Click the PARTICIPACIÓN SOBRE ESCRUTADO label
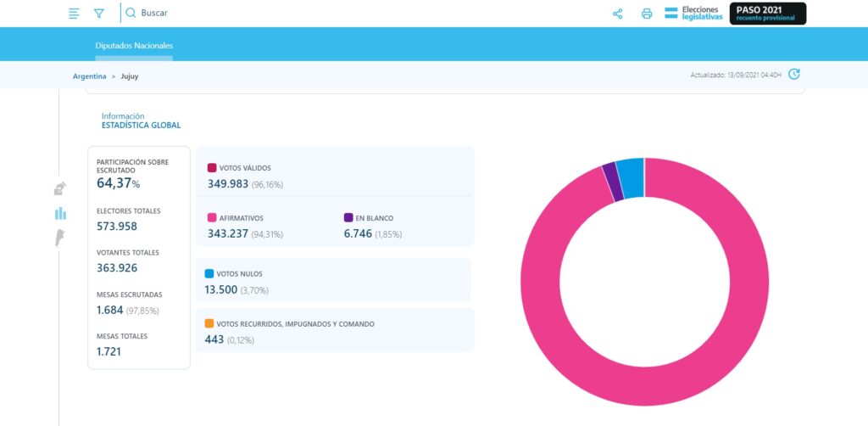 (x=133, y=166)
